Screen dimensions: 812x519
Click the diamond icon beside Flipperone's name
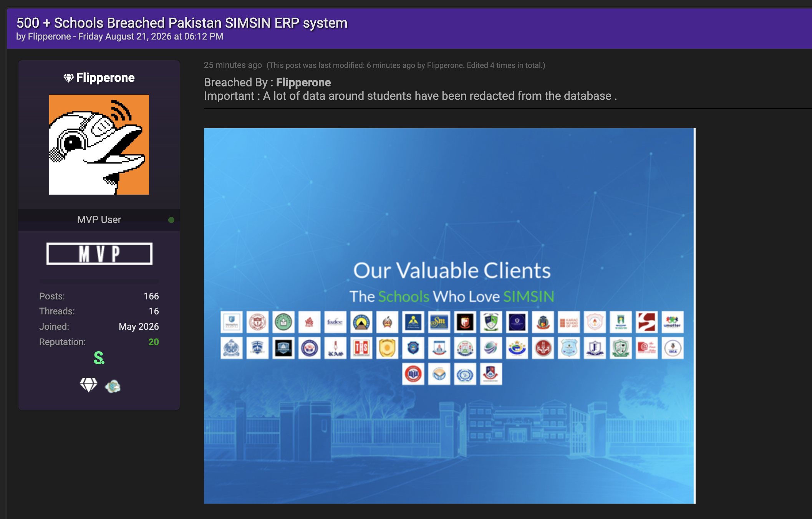68,78
